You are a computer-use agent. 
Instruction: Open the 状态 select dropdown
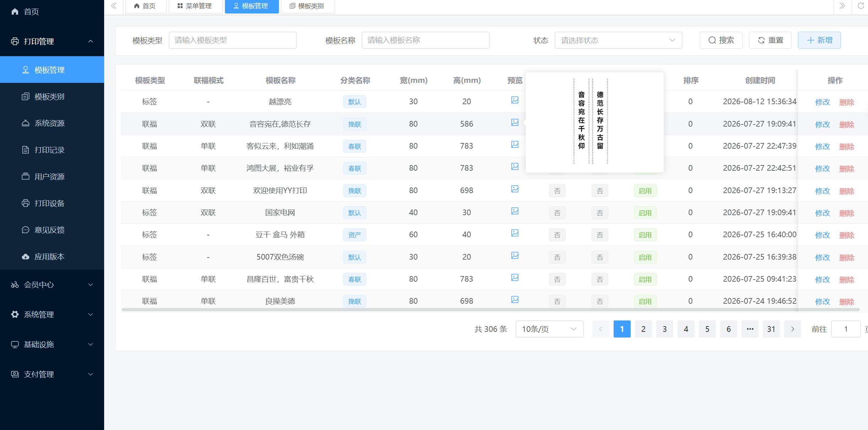pos(618,40)
